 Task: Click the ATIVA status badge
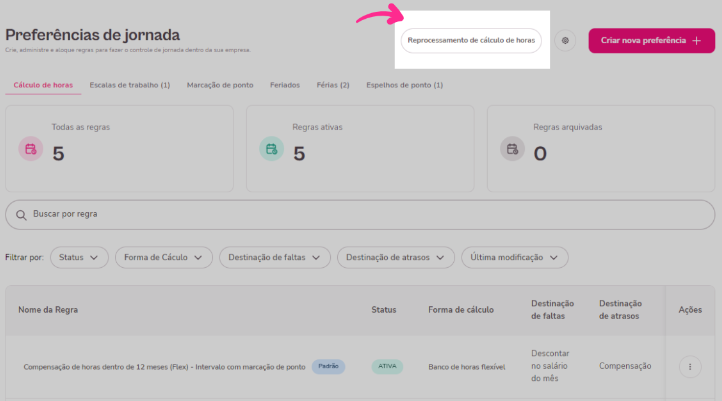point(387,366)
